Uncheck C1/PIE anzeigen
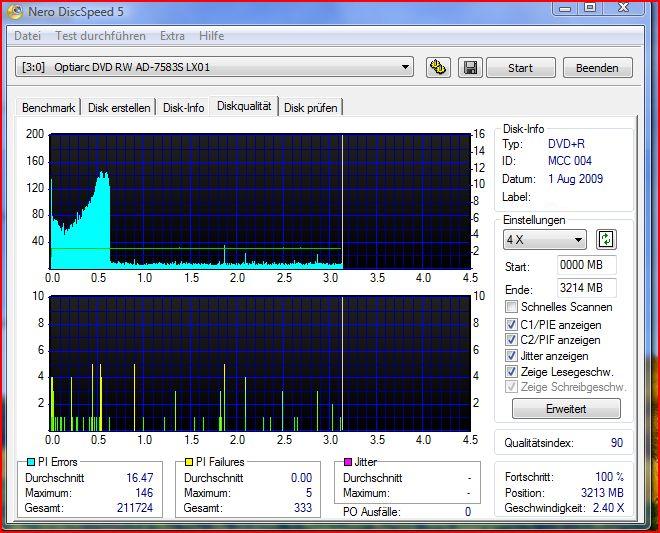Image resolution: width=660 pixels, height=533 pixels. 512,325
